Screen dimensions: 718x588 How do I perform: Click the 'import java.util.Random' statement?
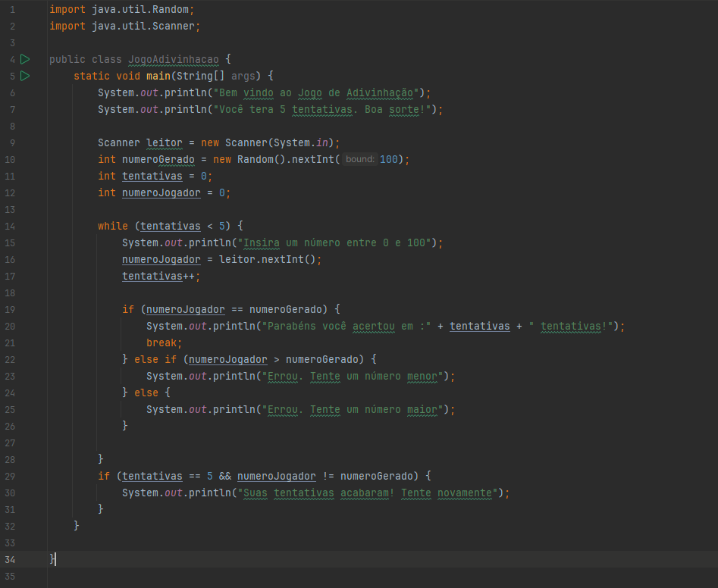pos(122,10)
